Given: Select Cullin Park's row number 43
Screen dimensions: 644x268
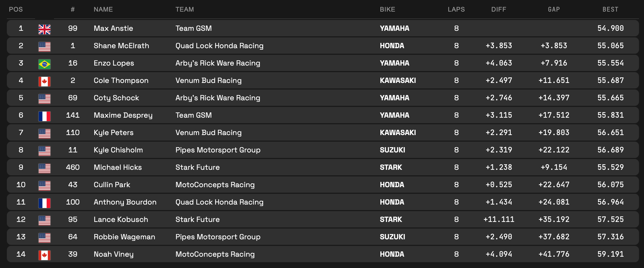Looking at the screenshot, I should [73, 185].
